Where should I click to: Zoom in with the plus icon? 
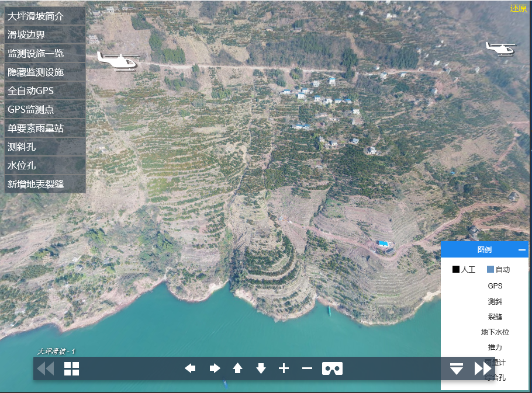(x=284, y=368)
